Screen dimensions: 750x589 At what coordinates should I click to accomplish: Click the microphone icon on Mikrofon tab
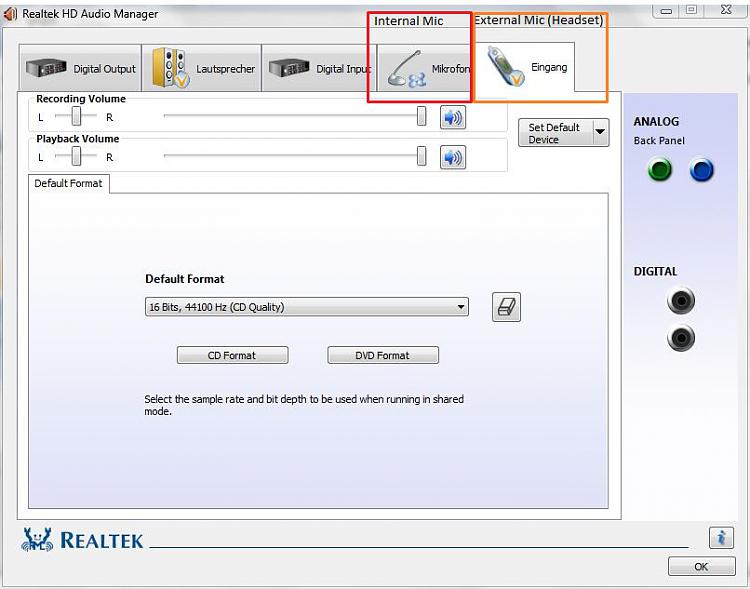click(406, 69)
